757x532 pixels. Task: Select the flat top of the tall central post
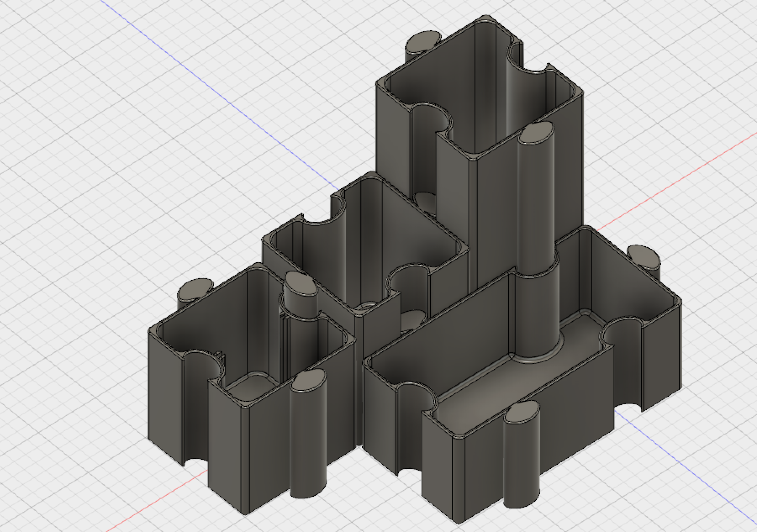[x=537, y=133]
